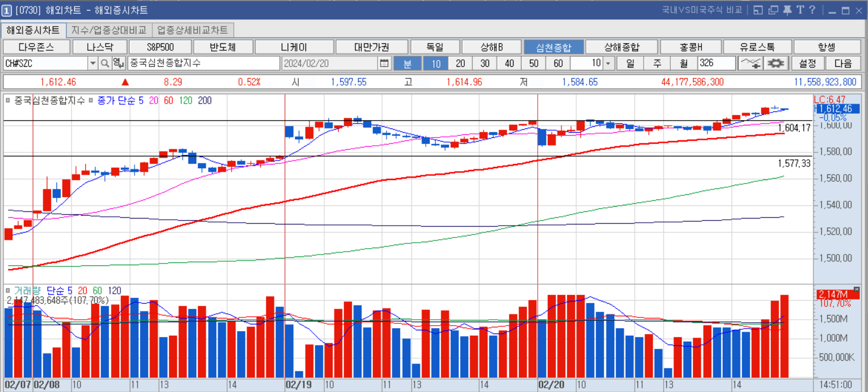
Task: Click the interval value 10 input box
Action: 587,63
